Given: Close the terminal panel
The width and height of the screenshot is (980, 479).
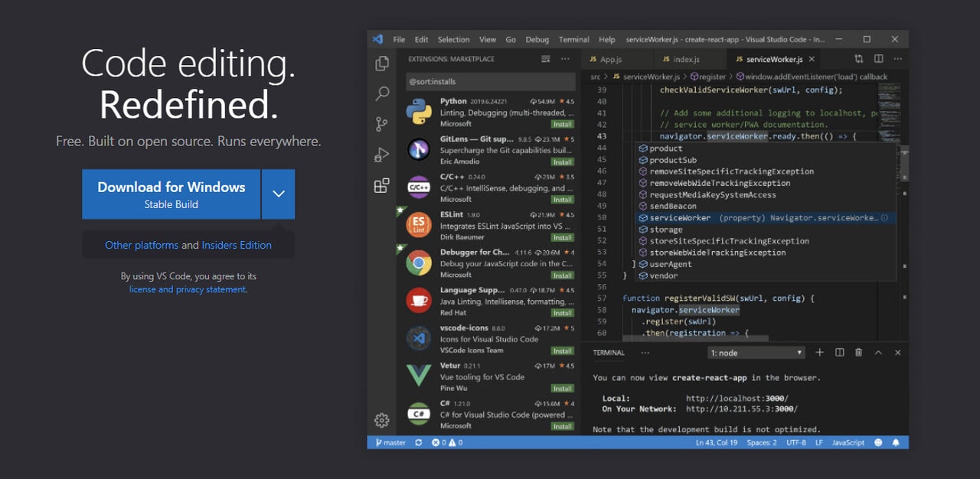Looking at the screenshot, I should [898, 353].
